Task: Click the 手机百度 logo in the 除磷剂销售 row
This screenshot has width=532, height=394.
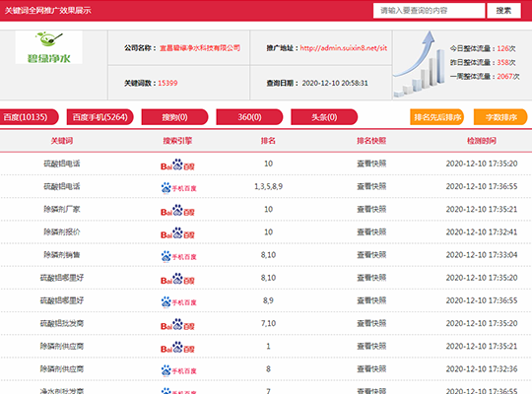Action: tap(178, 256)
